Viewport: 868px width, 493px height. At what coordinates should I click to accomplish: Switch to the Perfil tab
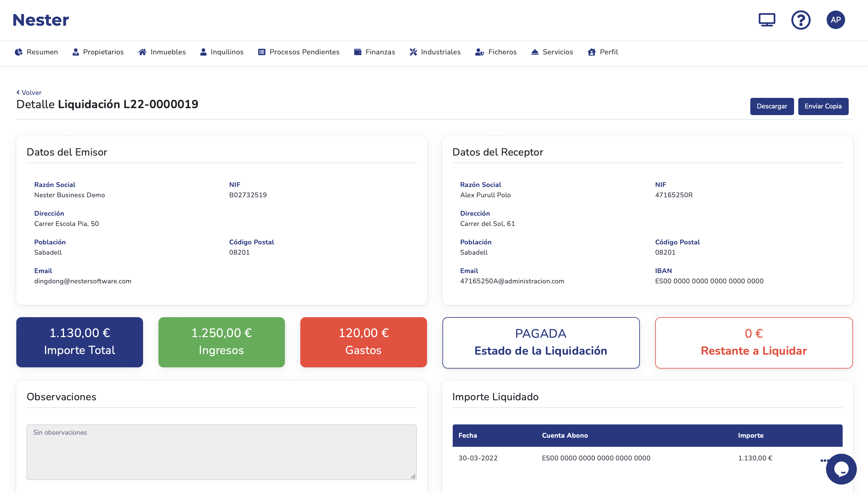pyautogui.click(x=603, y=52)
